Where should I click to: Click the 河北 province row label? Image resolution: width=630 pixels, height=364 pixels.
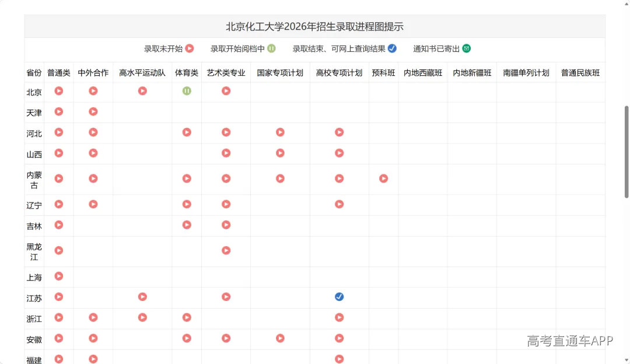(34, 134)
